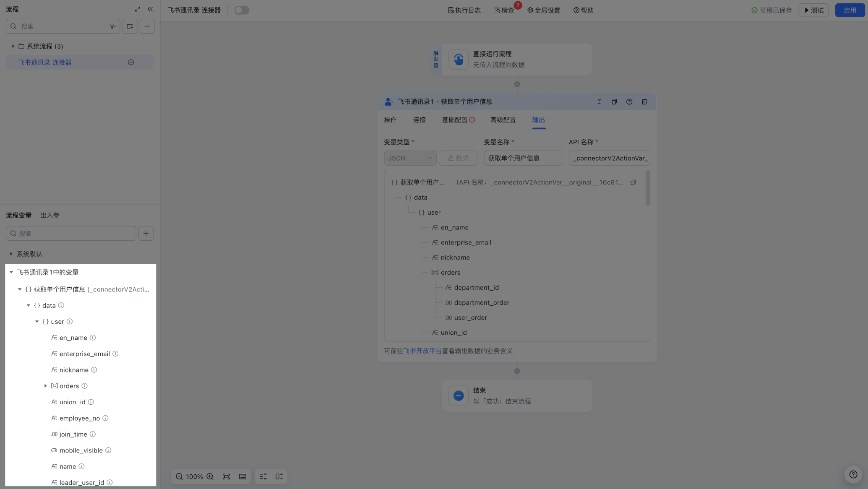Click enterprise_email in the output tree

pos(466,242)
